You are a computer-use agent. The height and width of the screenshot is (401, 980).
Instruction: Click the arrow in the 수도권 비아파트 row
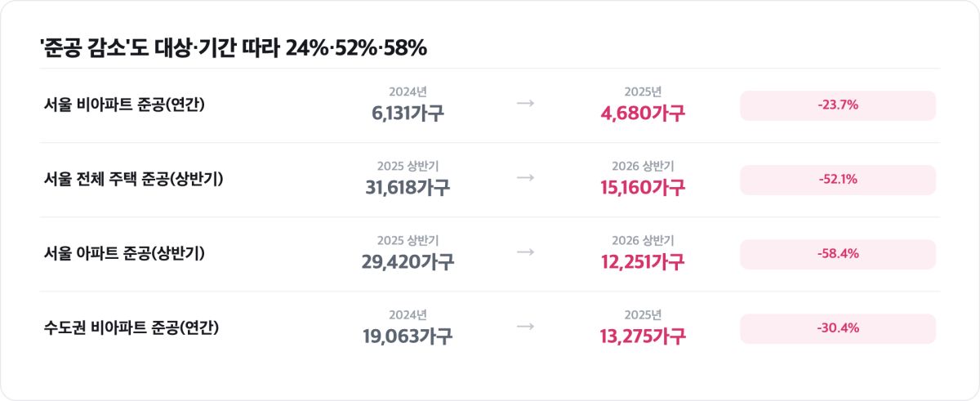pos(526,327)
